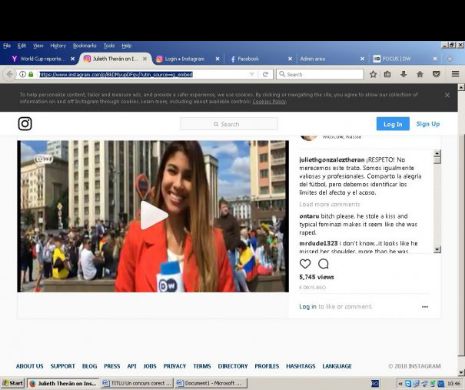Click Log in to like or comment
Image resolution: width=465 pixels, height=390 pixels.
coord(335,306)
